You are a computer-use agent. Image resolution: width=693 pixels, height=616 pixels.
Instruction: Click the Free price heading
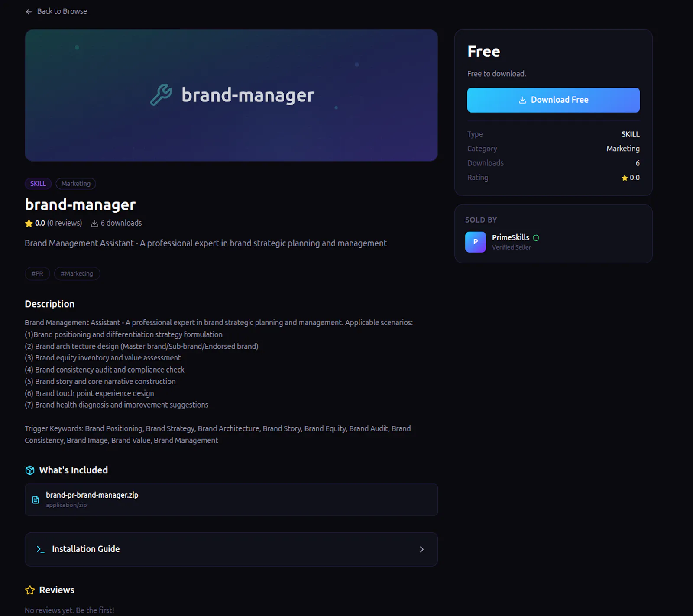click(484, 52)
